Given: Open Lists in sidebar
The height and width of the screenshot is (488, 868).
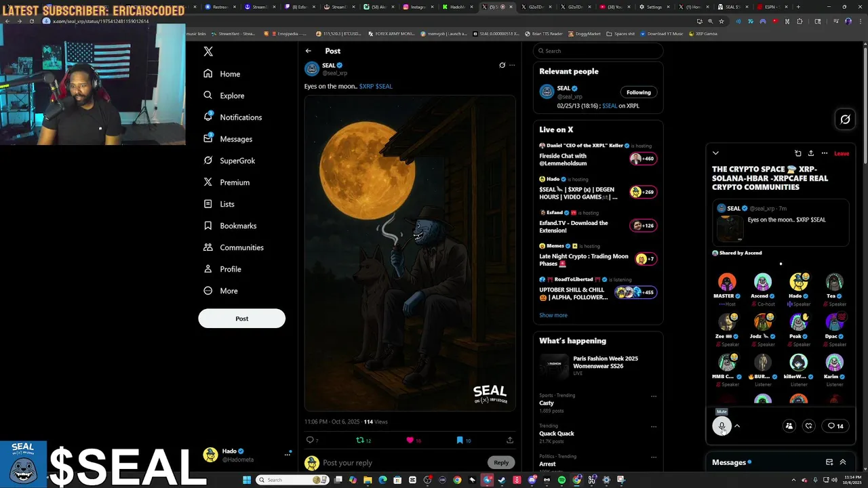Looking at the screenshot, I should click(219, 204).
